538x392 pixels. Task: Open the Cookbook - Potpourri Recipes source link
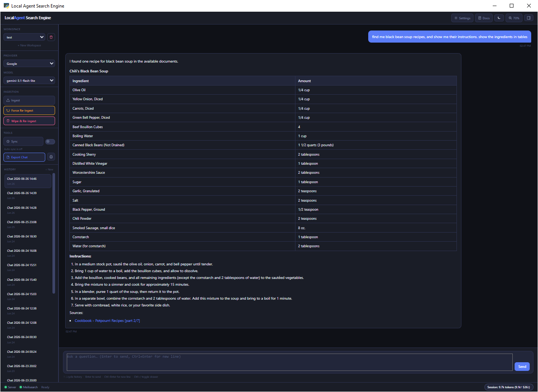107,321
